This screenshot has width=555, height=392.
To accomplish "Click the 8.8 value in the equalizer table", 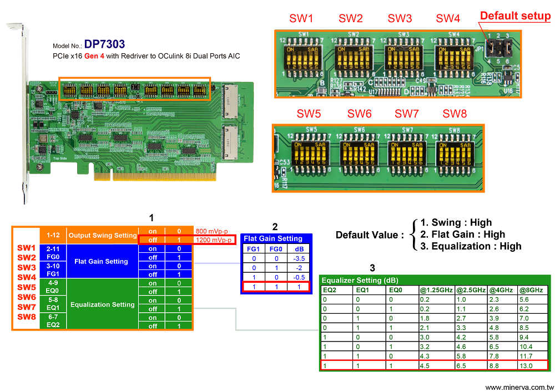I will (x=495, y=366).
